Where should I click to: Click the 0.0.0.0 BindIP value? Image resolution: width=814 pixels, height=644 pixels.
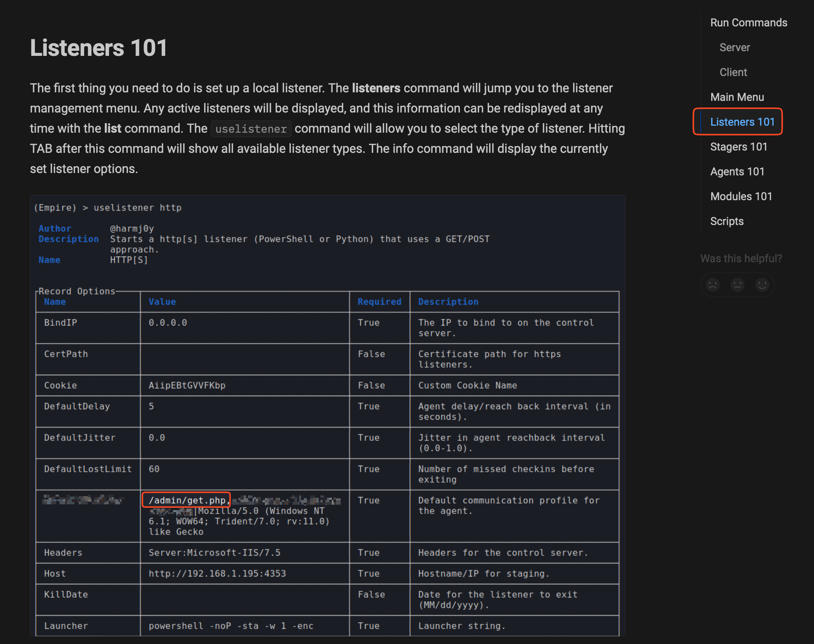(x=168, y=323)
